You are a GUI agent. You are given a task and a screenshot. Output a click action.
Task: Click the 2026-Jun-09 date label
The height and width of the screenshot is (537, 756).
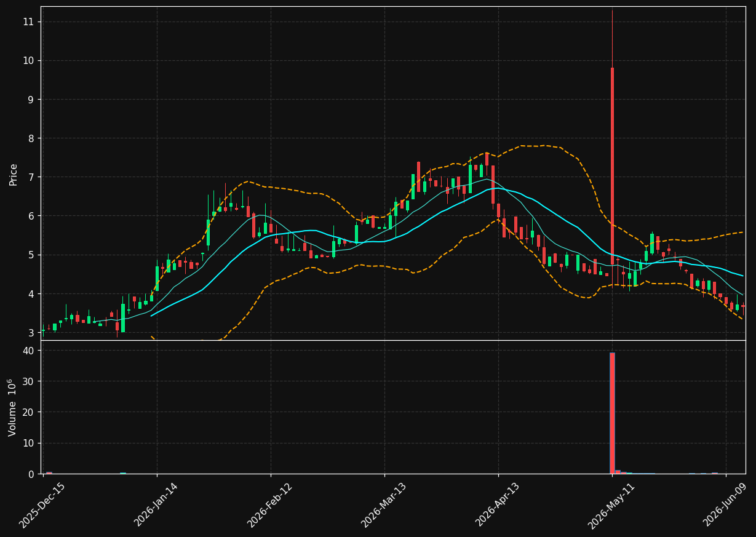725,505
